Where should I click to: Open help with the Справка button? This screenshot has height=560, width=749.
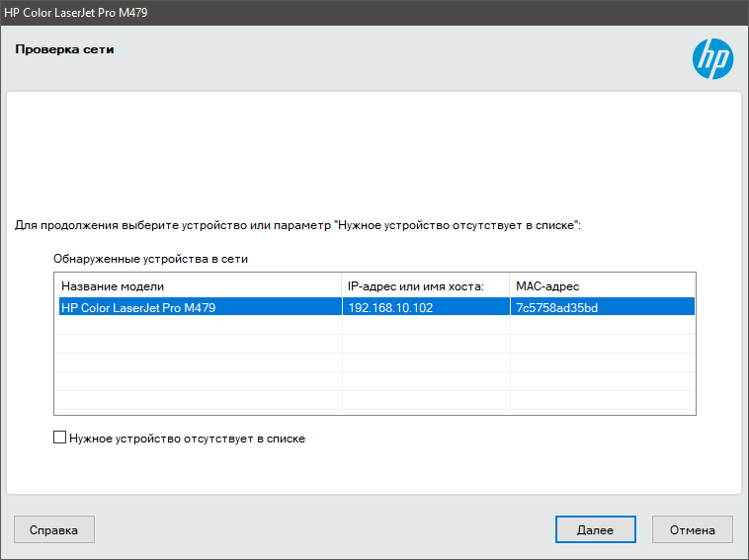(54, 529)
